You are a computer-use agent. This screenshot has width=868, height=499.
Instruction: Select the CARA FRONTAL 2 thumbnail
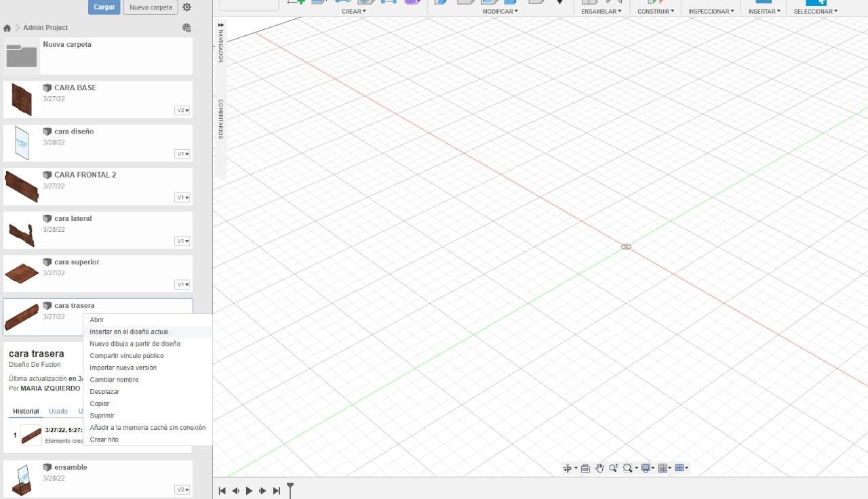pos(22,186)
